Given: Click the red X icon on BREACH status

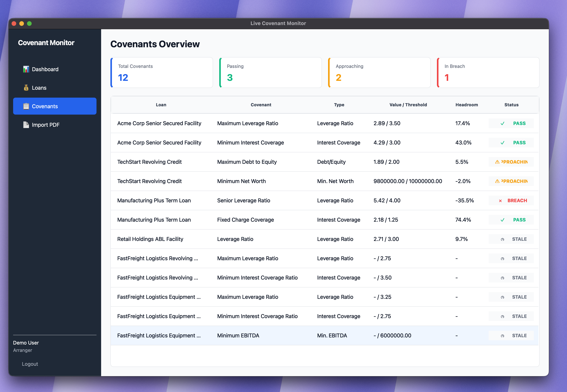Looking at the screenshot, I should pyautogui.click(x=500, y=201).
